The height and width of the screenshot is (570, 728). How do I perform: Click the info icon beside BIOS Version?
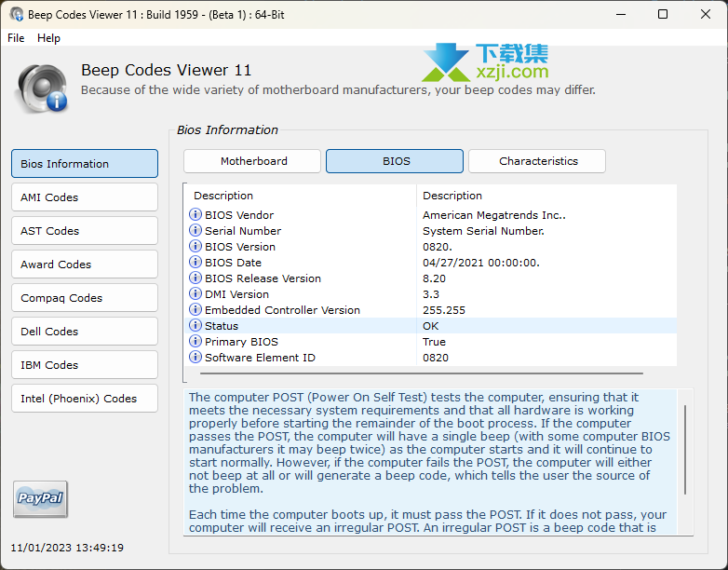pyautogui.click(x=195, y=246)
